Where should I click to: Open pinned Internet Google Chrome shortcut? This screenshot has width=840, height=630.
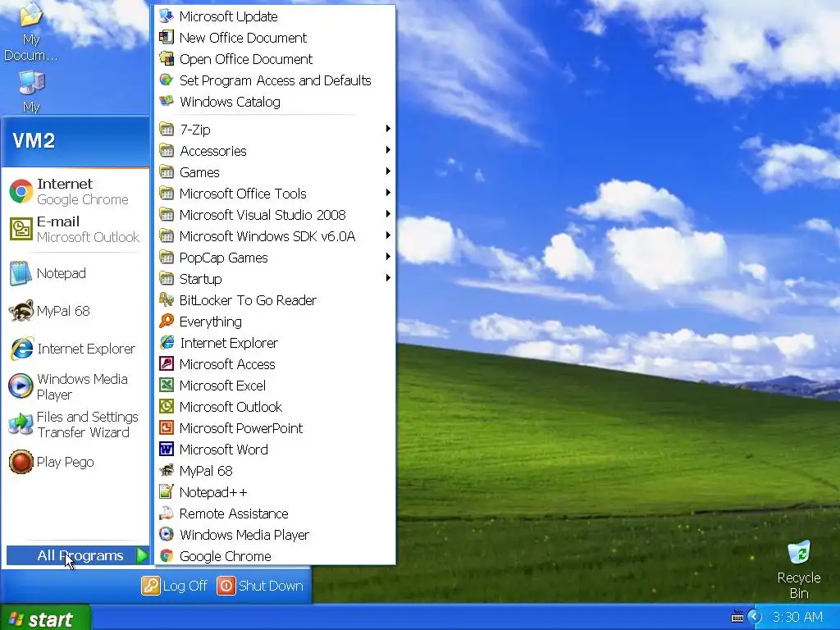click(x=75, y=192)
